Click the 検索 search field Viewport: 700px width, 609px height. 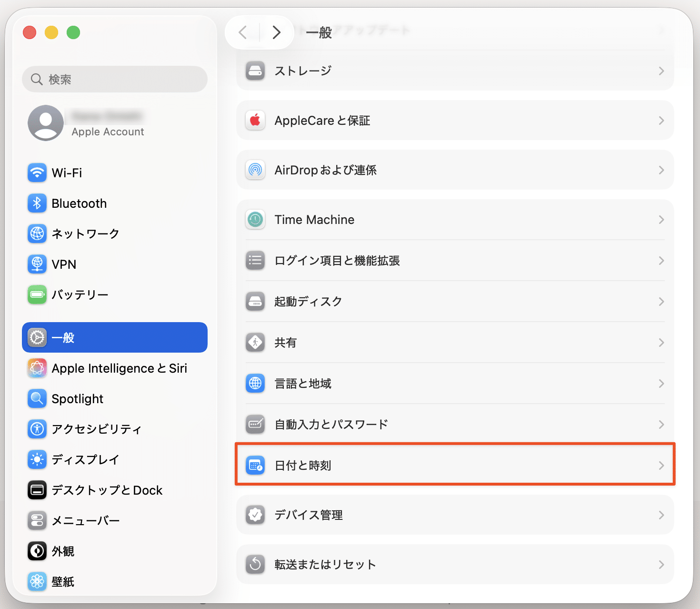pyautogui.click(x=115, y=79)
